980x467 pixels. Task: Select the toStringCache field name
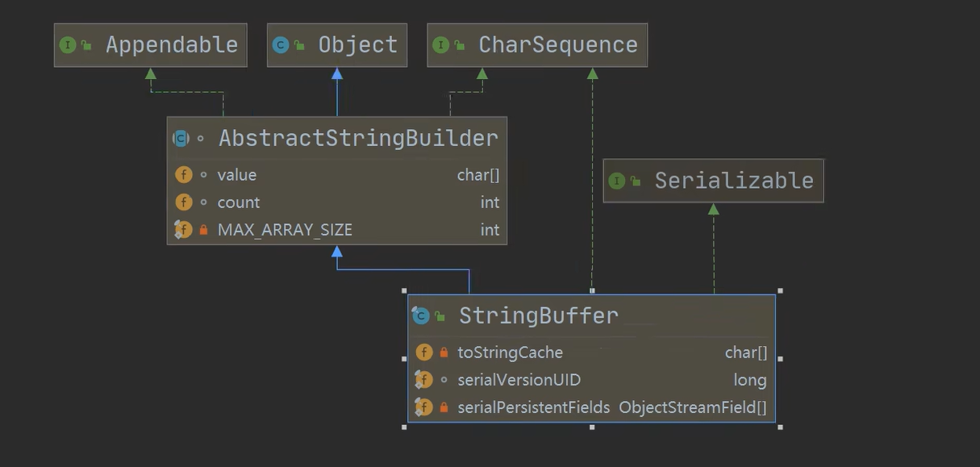click(511, 352)
